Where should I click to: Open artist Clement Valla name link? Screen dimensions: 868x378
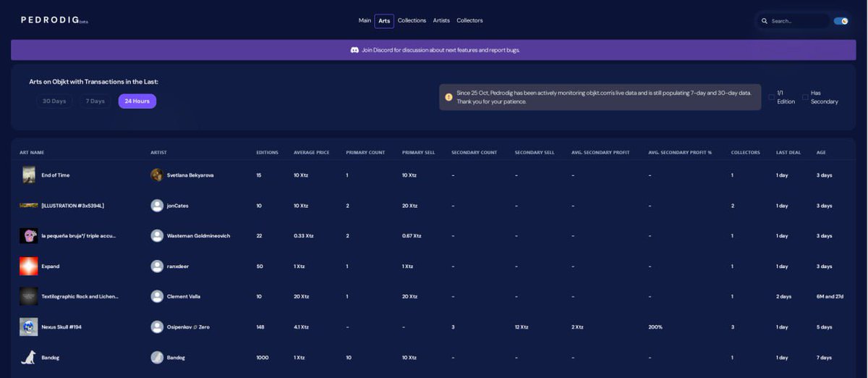pos(184,296)
